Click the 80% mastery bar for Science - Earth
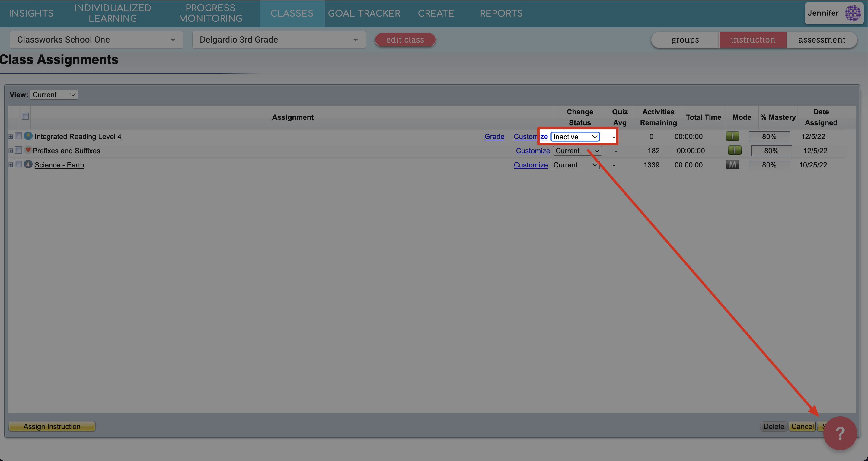The image size is (868, 461). point(769,165)
